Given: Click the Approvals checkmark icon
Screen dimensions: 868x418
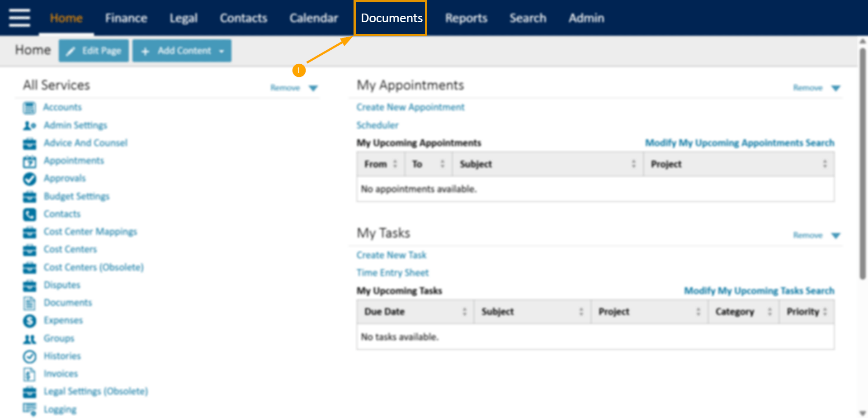Looking at the screenshot, I should 29,179.
